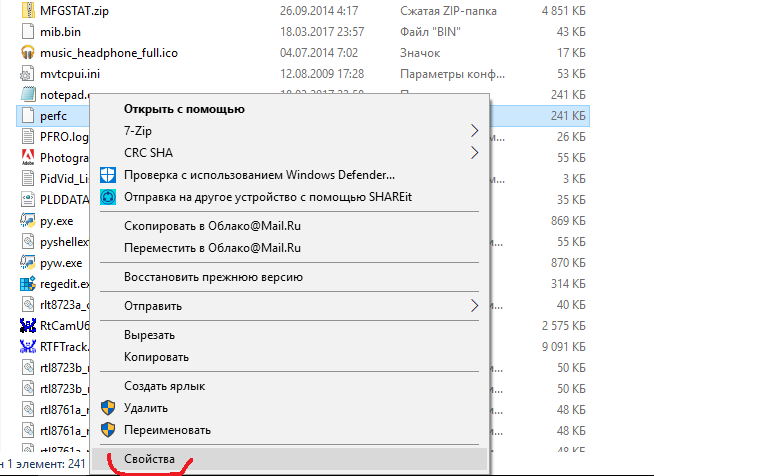This screenshot has width=770, height=476.
Task: Expand the 7-Zip submenu arrow
Action: pyautogui.click(x=474, y=131)
